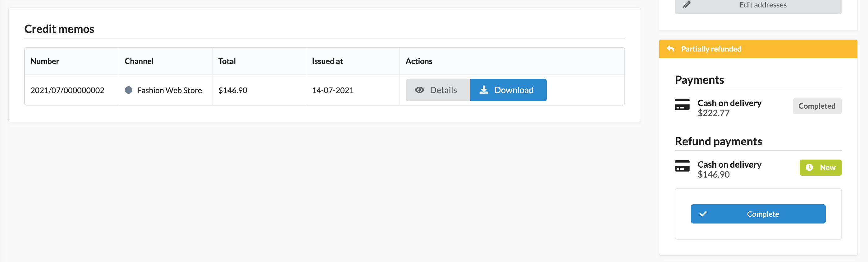Click the pencil icon beside Edit addresses
The image size is (868, 262).
pyautogui.click(x=686, y=5)
